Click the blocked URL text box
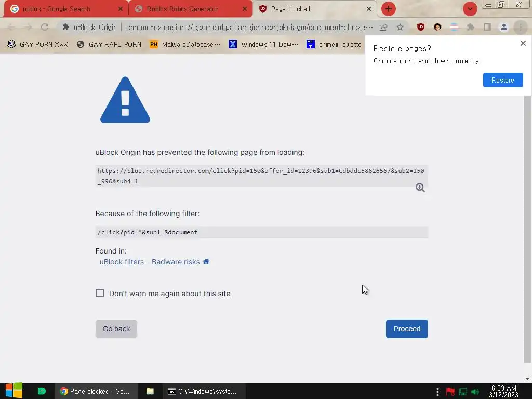The image size is (532, 399). click(x=262, y=176)
